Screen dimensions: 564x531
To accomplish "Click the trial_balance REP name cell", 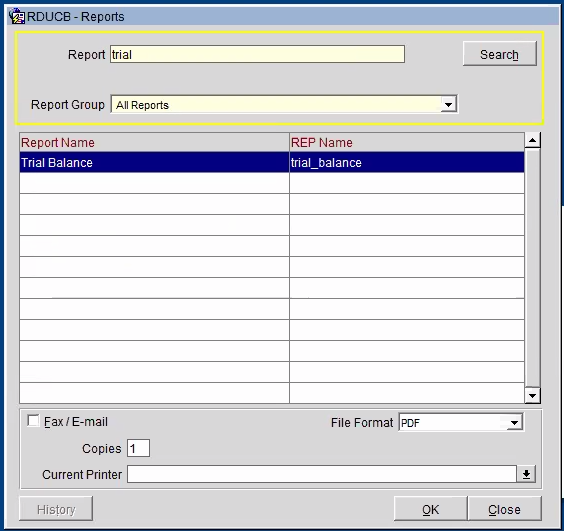I will 407,163.
